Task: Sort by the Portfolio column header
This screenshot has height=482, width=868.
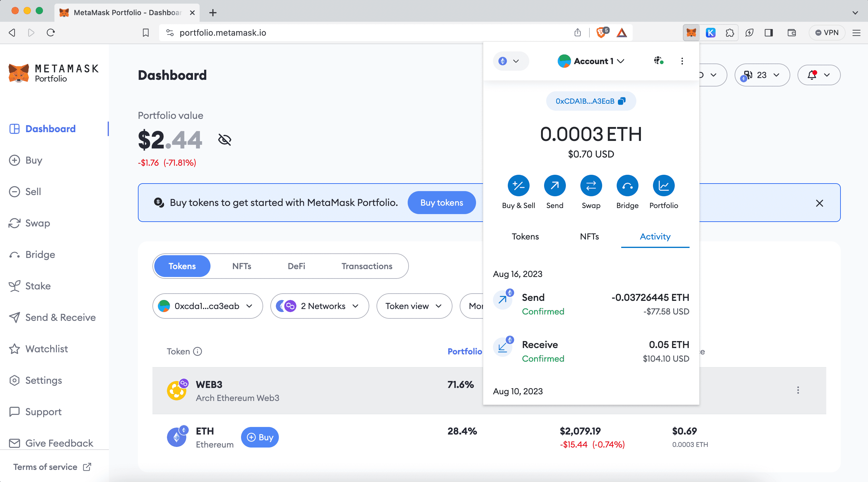Action: (465, 351)
